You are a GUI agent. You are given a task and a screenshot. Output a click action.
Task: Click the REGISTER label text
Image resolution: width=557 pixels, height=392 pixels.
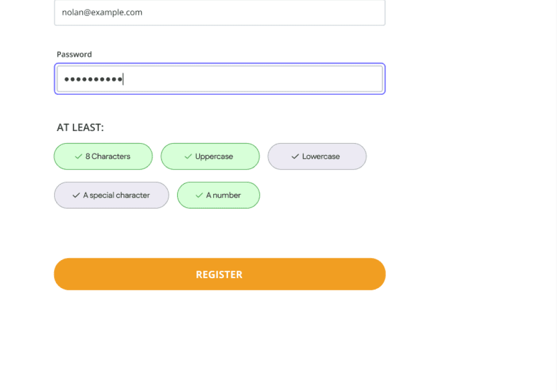[x=219, y=274]
